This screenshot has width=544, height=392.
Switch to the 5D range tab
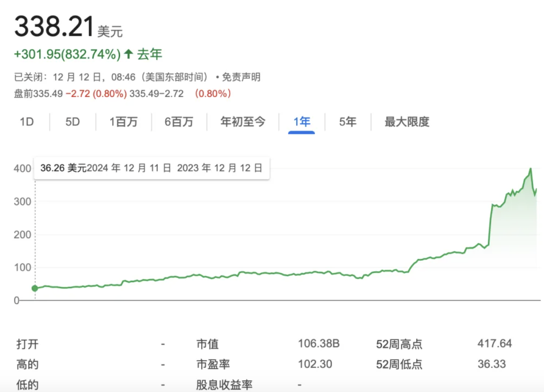pyautogui.click(x=73, y=122)
